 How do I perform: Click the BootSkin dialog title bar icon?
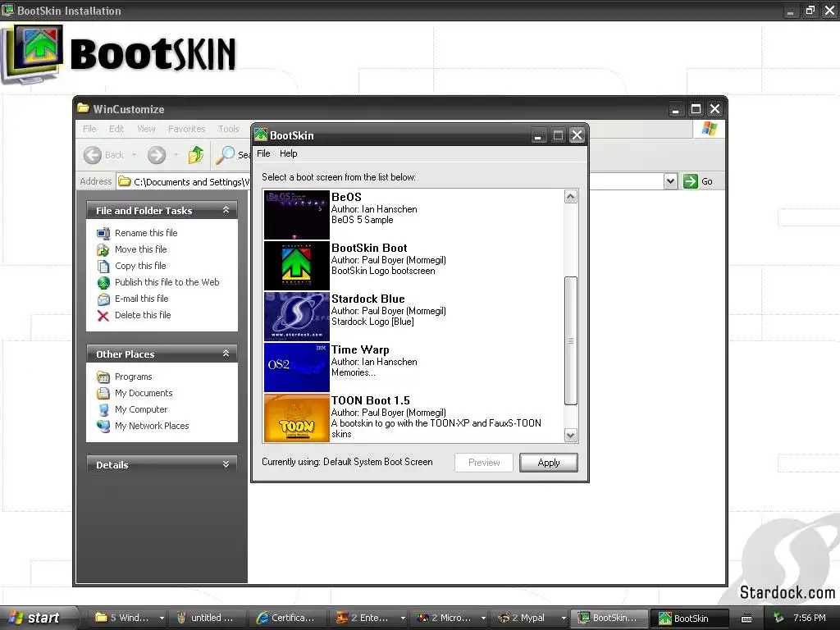261,135
